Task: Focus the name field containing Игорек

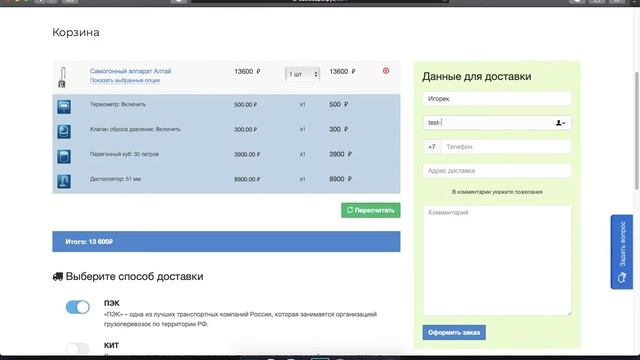Action: pos(497,99)
